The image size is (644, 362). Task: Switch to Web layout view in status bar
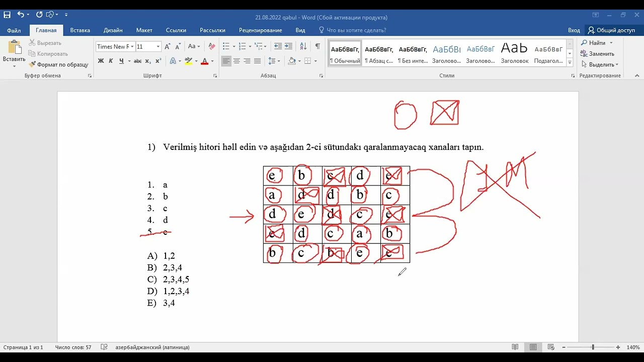click(551, 347)
